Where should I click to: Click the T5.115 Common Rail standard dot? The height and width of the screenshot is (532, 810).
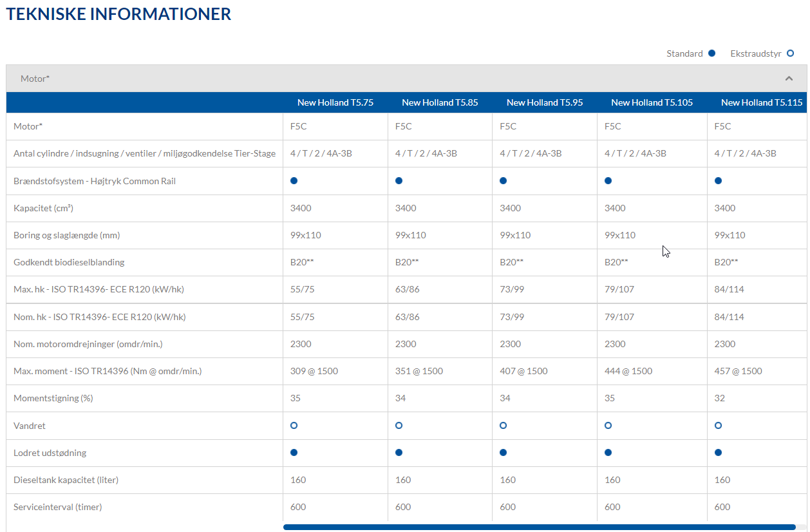(719, 181)
